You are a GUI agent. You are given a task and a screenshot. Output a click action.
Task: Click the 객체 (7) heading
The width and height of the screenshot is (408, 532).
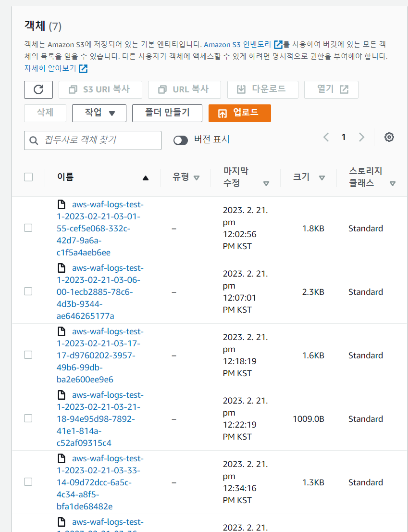pyautogui.click(x=43, y=26)
